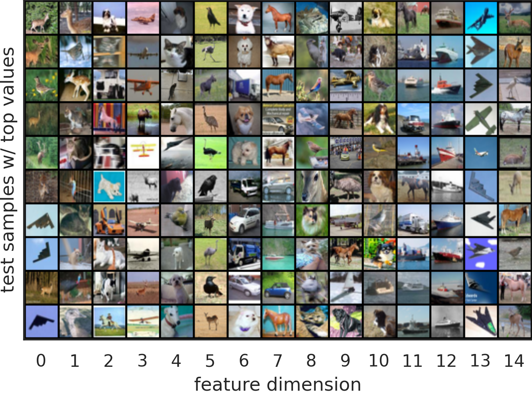Click the gold-colored vintage airplane

346,85
